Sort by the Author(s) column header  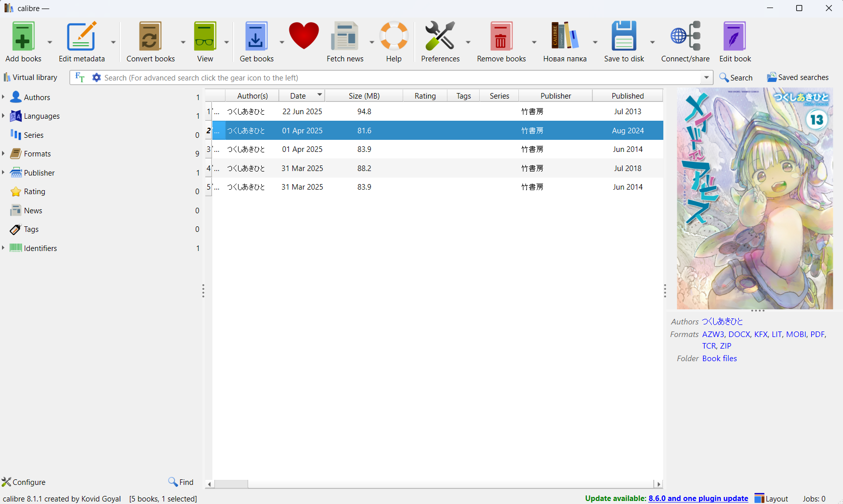(252, 96)
